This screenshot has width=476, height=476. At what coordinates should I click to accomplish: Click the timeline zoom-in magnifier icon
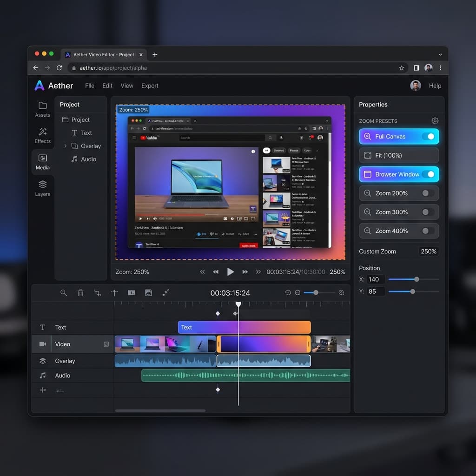pyautogui.click(x=341, y=293)
